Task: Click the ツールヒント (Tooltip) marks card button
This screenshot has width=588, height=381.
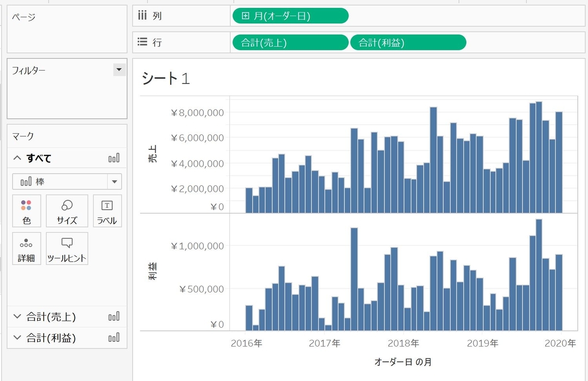Action: (x=67, y=249)
